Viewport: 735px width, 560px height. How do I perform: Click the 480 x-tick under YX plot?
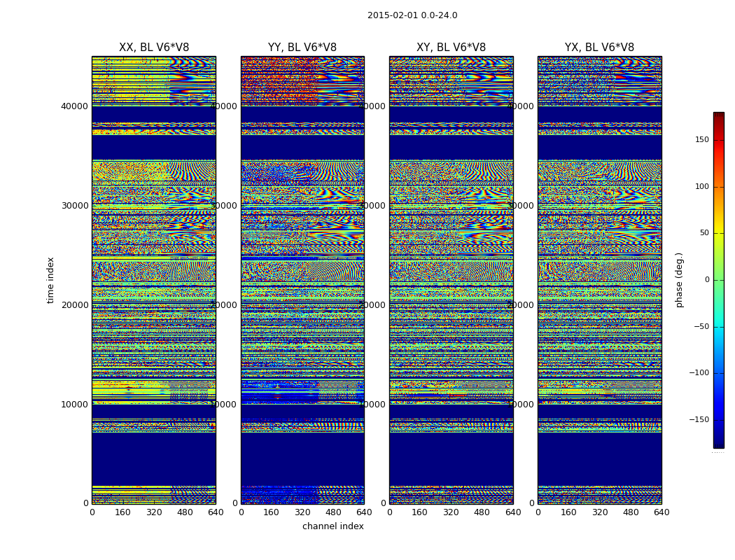coord(631,512)
